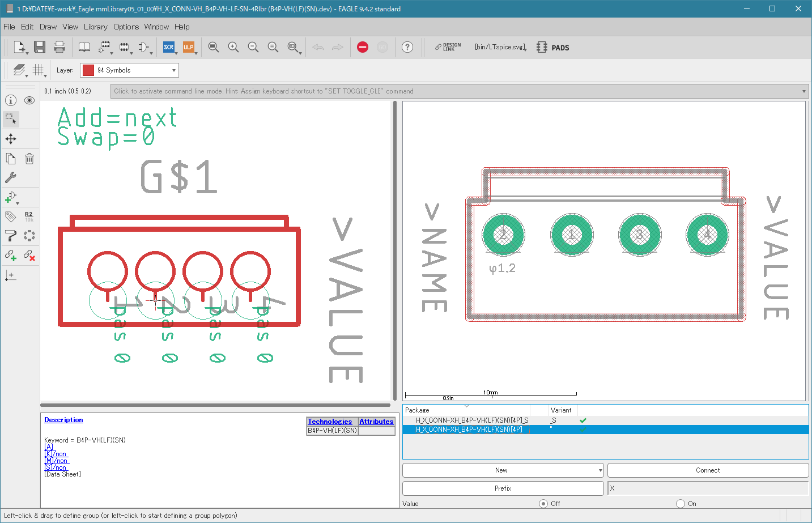Open the Technologies link
The height and width of the screenshot is (523, 812).
(330, 422)
